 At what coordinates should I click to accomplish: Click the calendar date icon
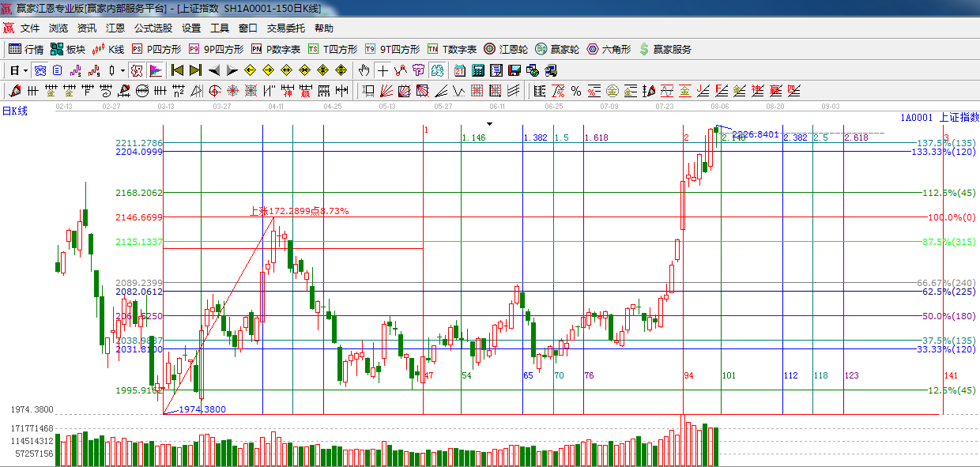tap(459, 70)
